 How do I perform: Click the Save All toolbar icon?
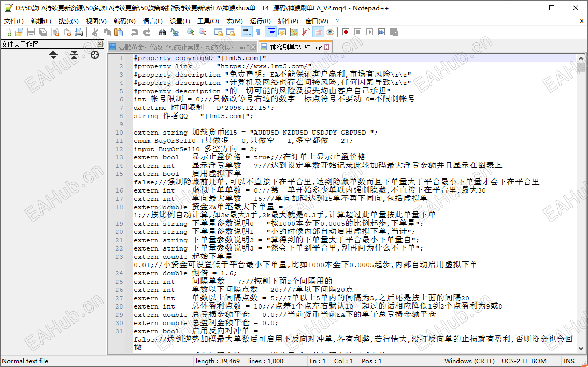[x=43, y=32]
